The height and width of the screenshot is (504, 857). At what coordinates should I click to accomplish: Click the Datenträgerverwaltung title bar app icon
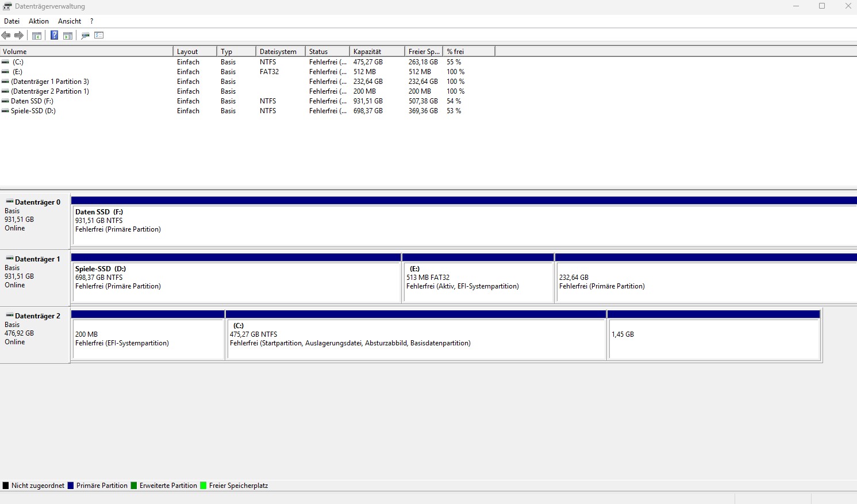[x=7, y=6]
